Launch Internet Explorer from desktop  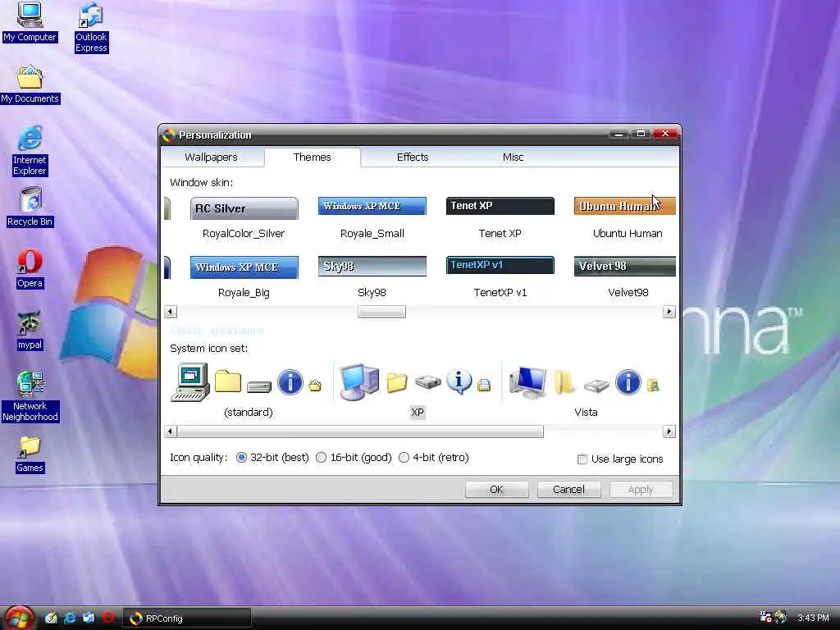tap(30, 151)
